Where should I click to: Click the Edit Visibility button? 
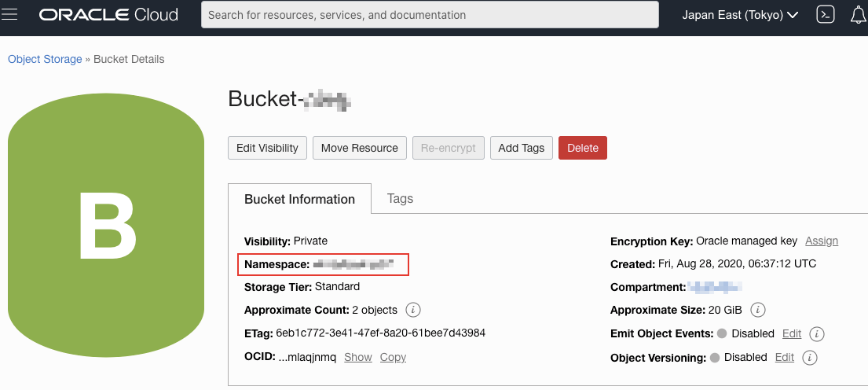point(267,148)
